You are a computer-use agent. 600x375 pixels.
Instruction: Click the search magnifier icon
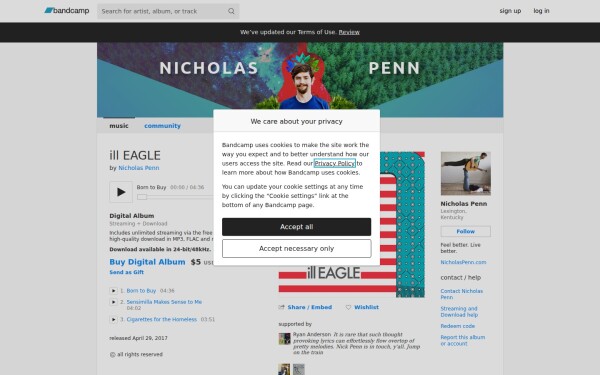231,11
